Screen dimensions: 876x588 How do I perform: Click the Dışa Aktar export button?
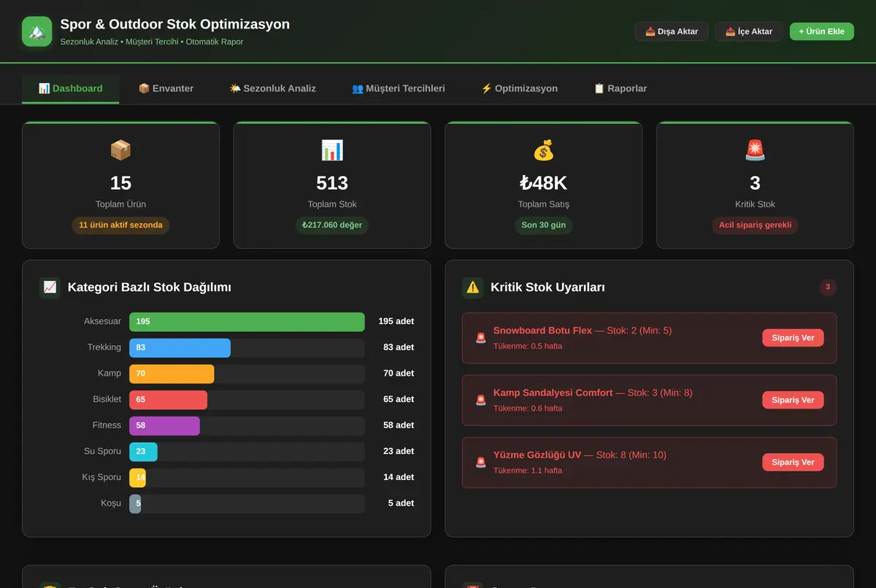[672, 31]
